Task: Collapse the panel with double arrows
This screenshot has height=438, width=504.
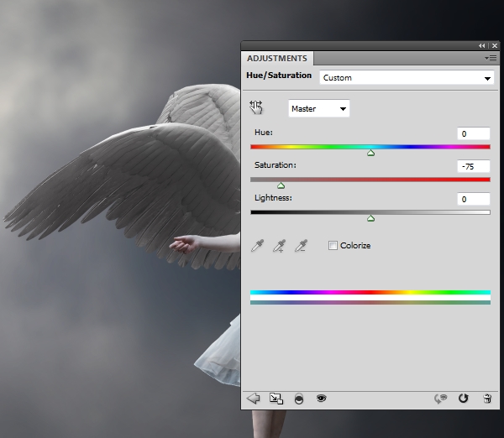Action: 482,45
